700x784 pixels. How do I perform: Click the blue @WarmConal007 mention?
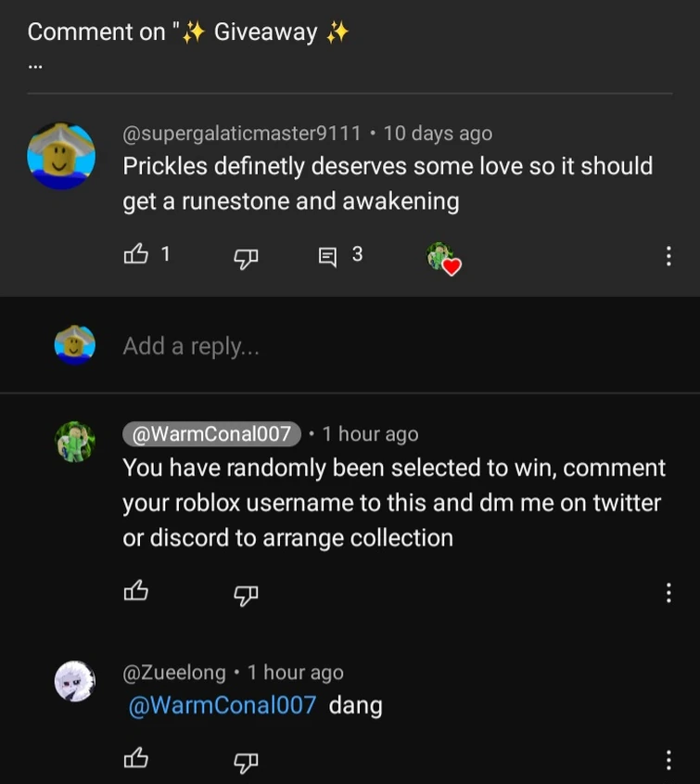point(221,706)
